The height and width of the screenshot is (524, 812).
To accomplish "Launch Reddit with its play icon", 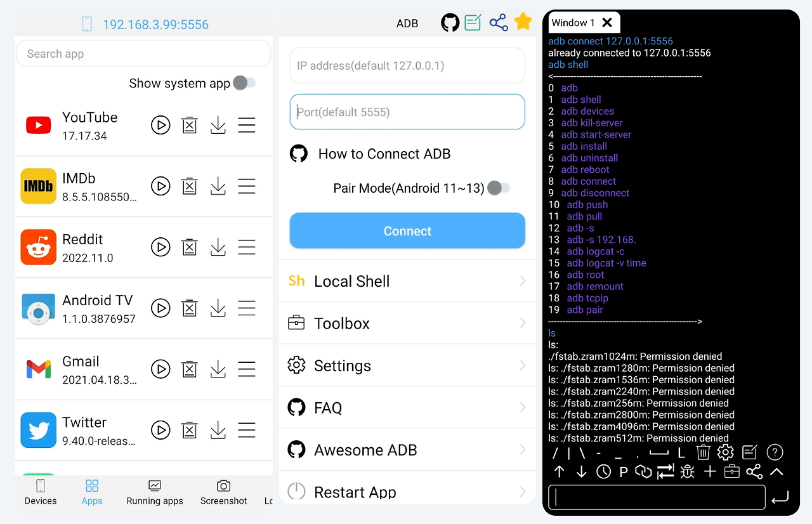I will click(160, 247).
